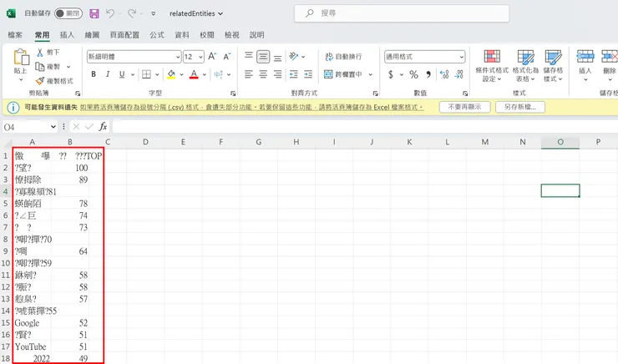Open the merge and center dropdown arrow
618x364 pixels.
click(x=371, y=74)
